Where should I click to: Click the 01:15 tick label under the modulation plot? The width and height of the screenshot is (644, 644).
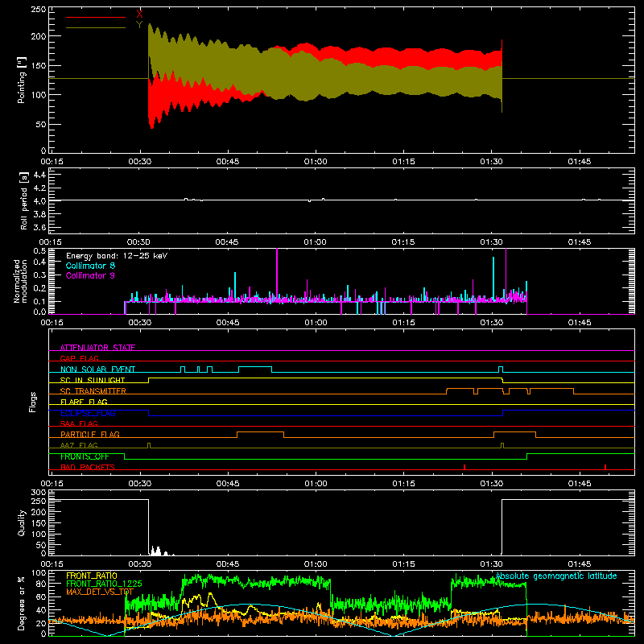403,323
